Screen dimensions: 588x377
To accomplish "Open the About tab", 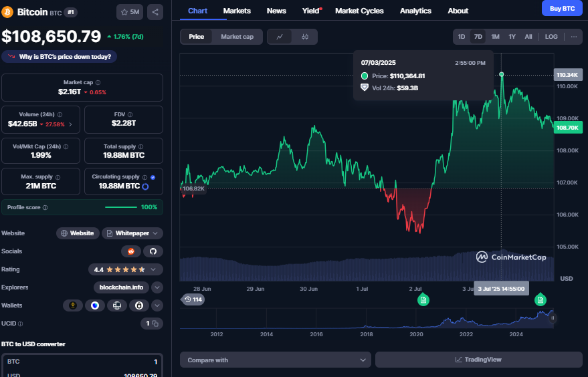I will click(458, 11).
